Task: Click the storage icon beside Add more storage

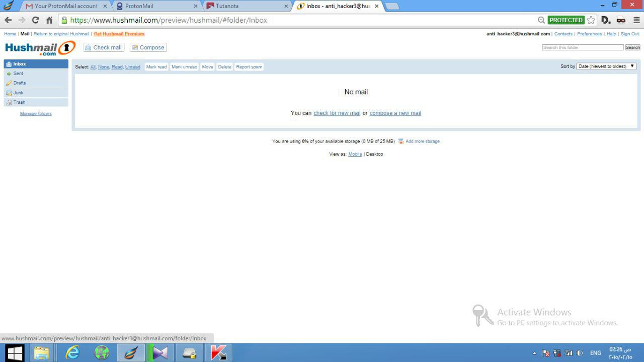Action: tap(401, 141)
